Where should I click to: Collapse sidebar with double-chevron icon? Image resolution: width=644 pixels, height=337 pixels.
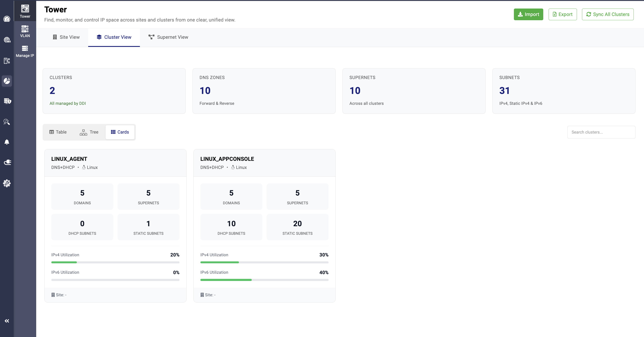7,321
